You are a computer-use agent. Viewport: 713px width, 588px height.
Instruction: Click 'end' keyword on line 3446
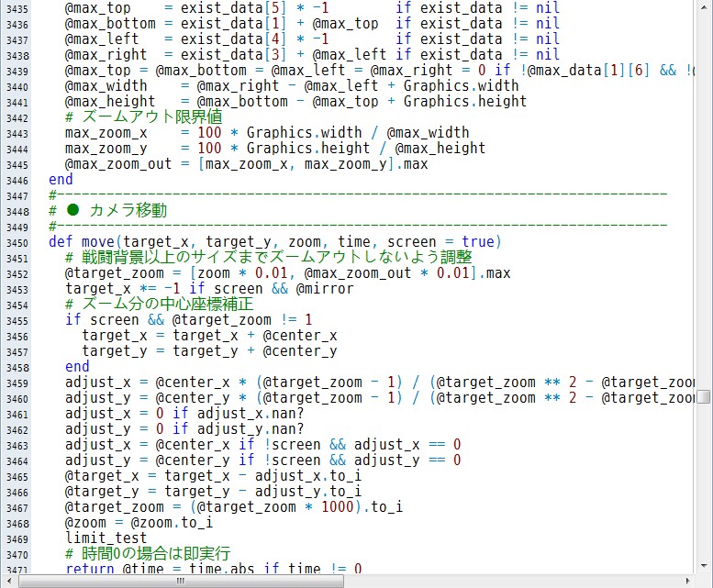tap(61, 179)
